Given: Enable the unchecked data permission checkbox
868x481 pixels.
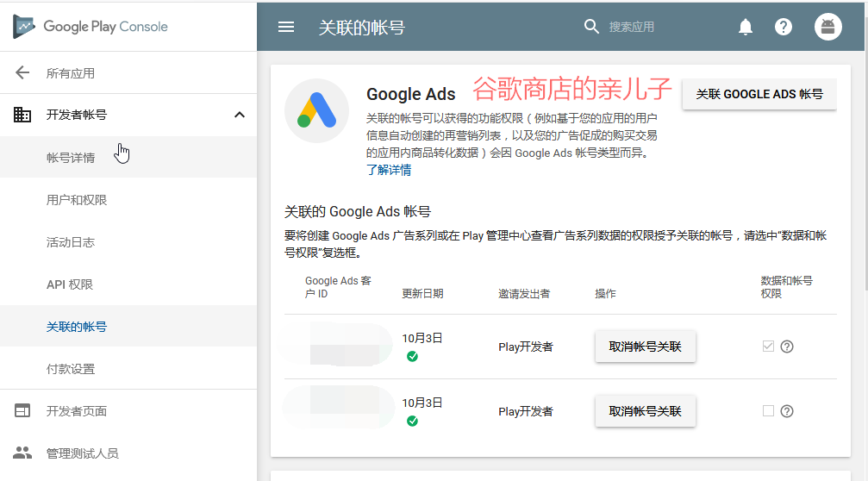Looking at the screenshot, I should [x=768, y=411].
